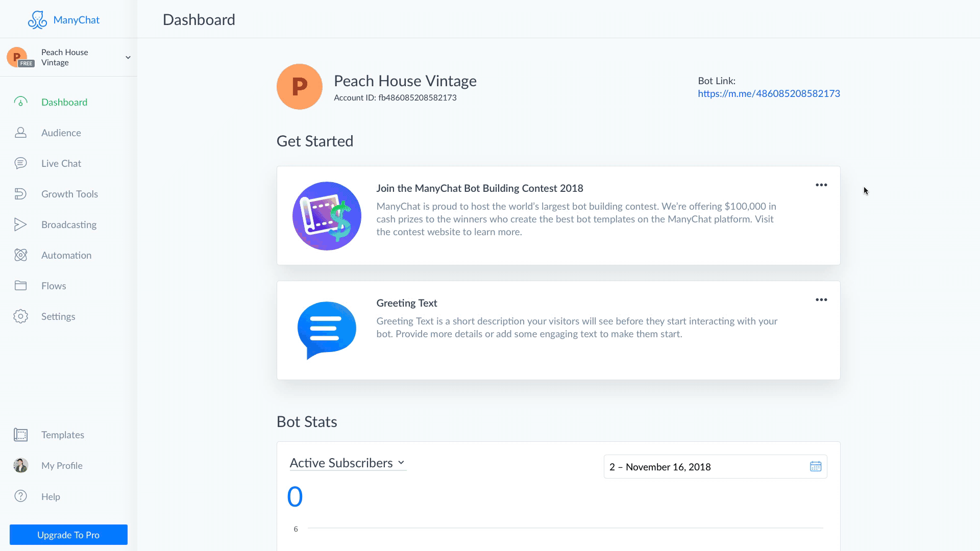The width and height of the screenshot is (980, 551).
Task: Open the calendar icon in date field
Action: pyautogui.click(x=815, y=466)
